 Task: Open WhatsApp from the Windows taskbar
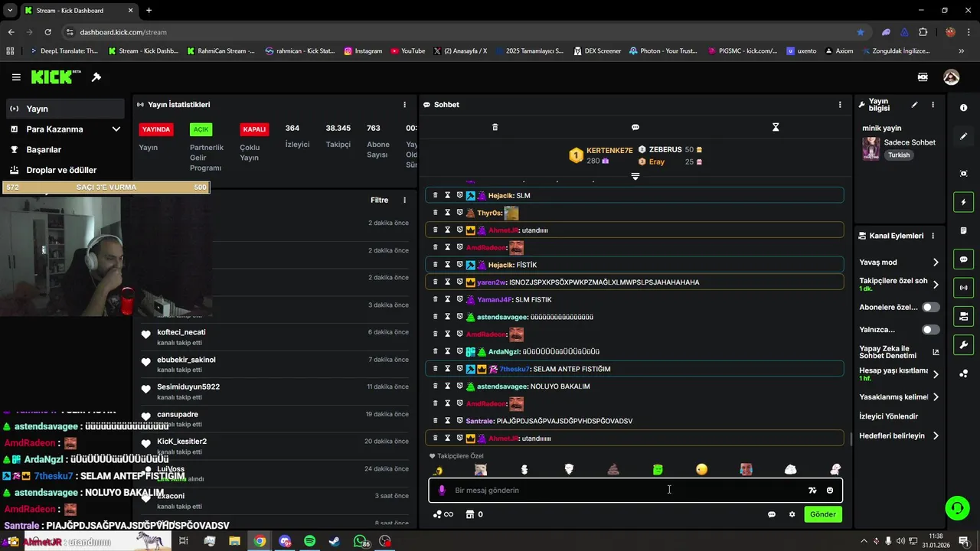(361, 541)
